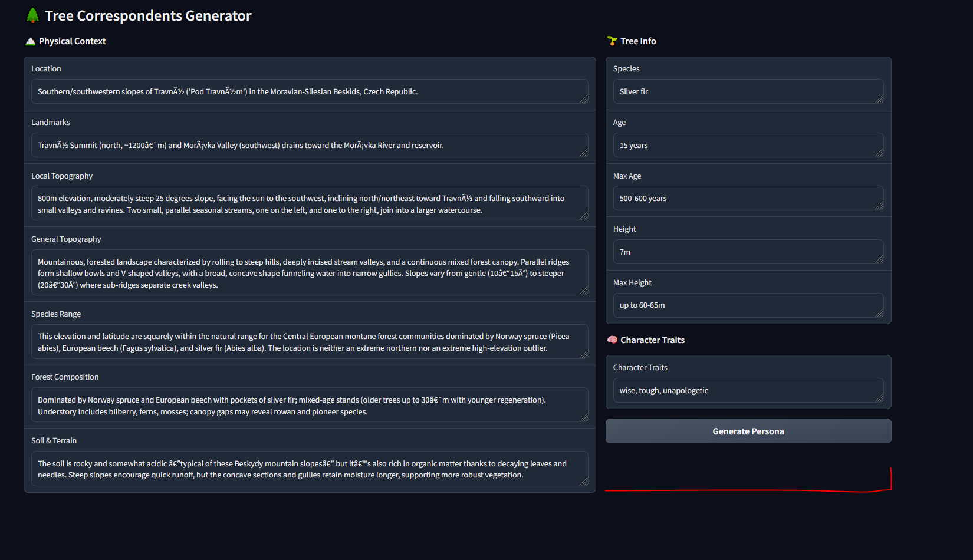
Task: Click the mountain icon beside Physical Context
Action: click(31, 41)
